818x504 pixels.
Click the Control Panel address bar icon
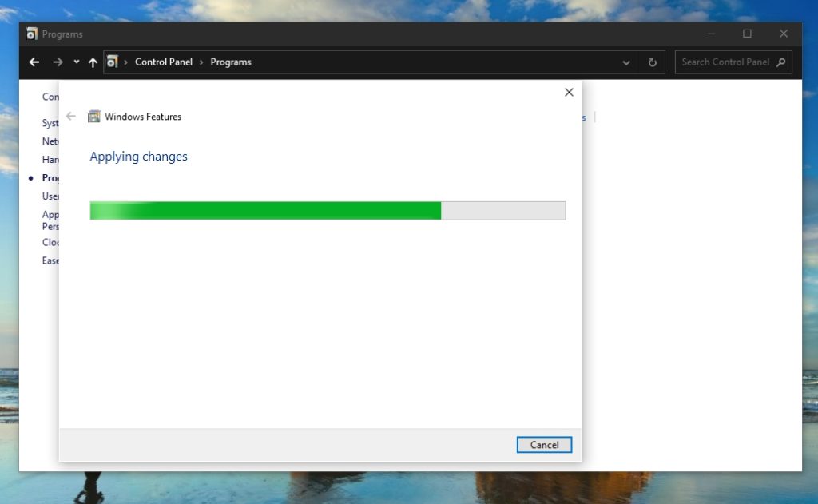[112, 62]
